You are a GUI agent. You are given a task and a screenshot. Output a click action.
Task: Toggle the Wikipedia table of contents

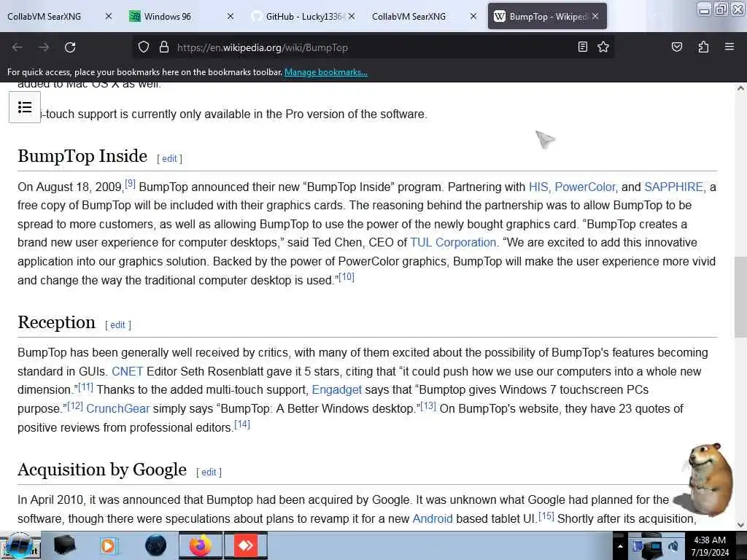(25, 107)
